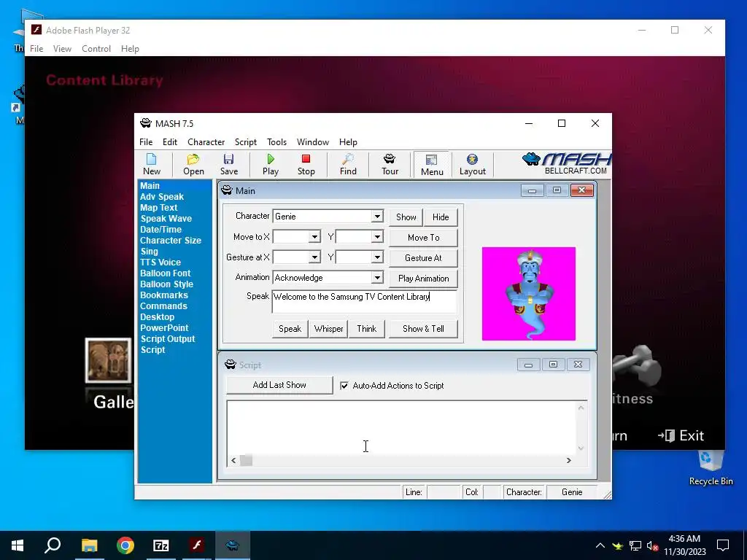Select TTS Voice in the sidebar

[160, 262]
